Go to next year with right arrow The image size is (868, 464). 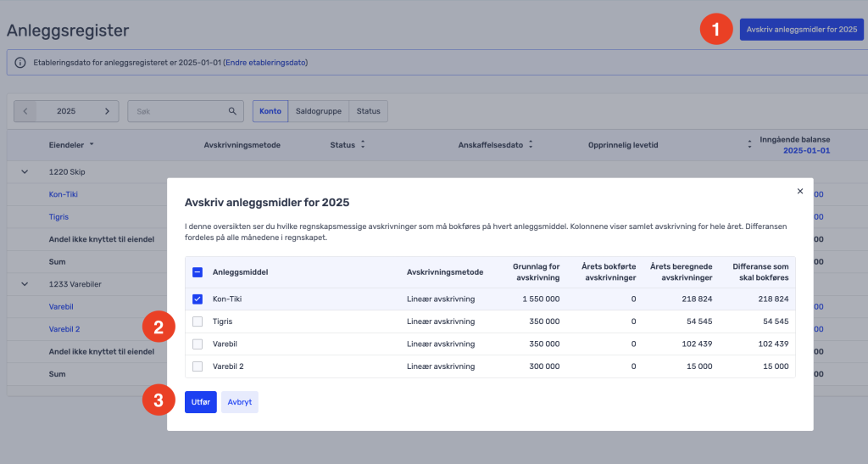click(107, 111)
